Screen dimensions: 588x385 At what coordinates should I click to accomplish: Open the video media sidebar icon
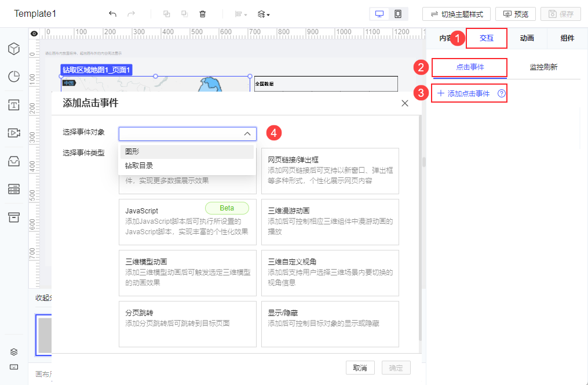click(x=14, y=133)
